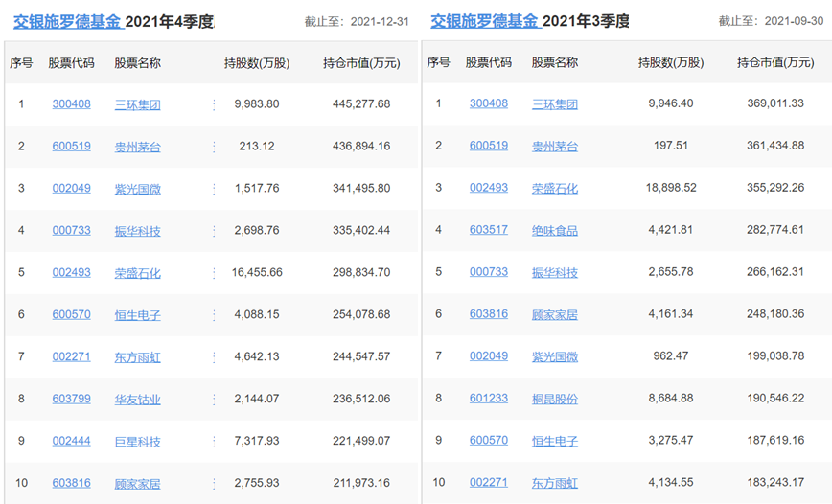The height and width of the screenshot is (504, 832).
Task: Open 贵州茅台 name link in 4季度 table
Action: pos(137,147)
